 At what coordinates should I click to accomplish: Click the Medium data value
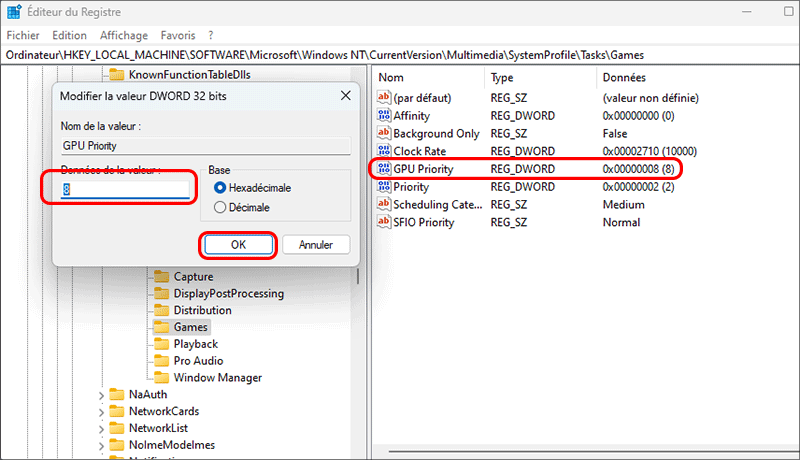click(x=623, y=205)
